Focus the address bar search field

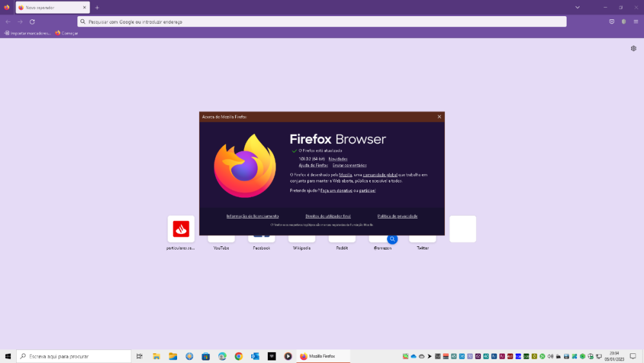click(321, 22)
